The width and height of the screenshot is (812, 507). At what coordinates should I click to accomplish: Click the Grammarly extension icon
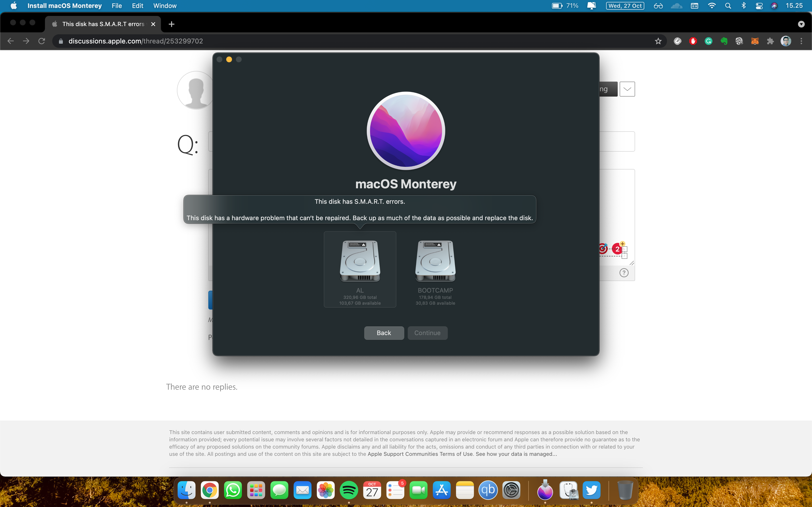pos(708,41)
